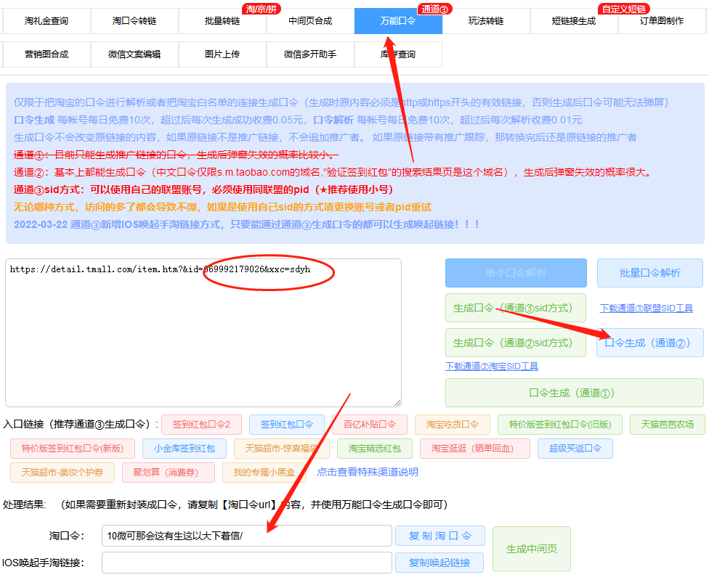Click 生成口令（通道②sid方式）button
Image resolution: width=709 pixels, height=588 pixels.
click(x=516, y=343)
